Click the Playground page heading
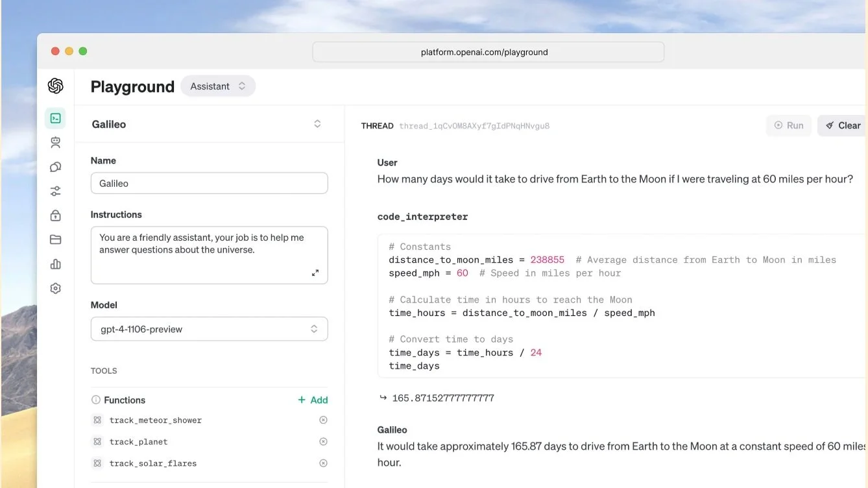Screen dimensions: 868x488 click(132, 86)
